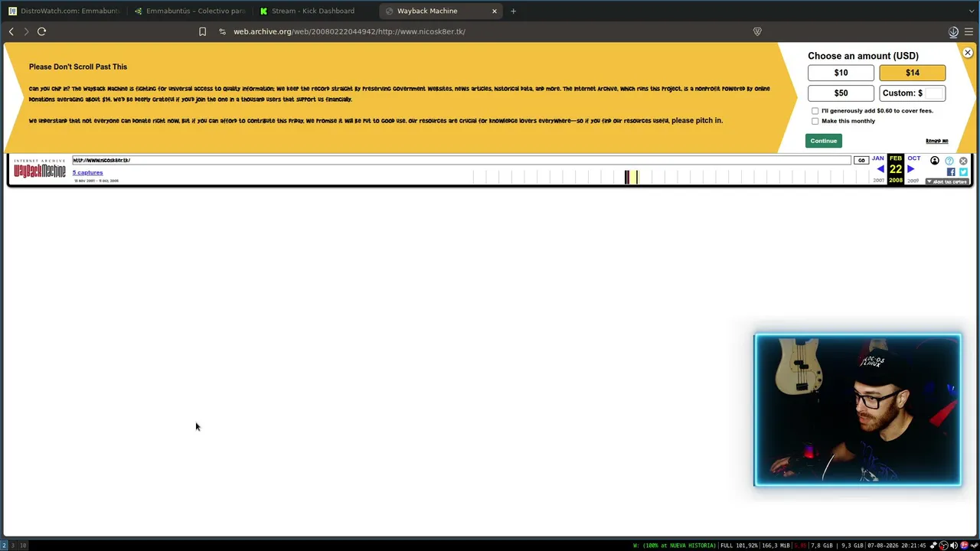Choose the $10 donation amount
Image resolution: width=980 pixels, height=551 pixels.
pos(841,73)
